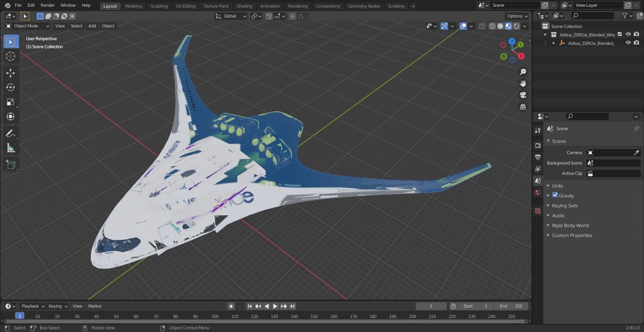Choose the Measure tool
This screenshot has height=332, width=644.
click(x=11, y=148)
